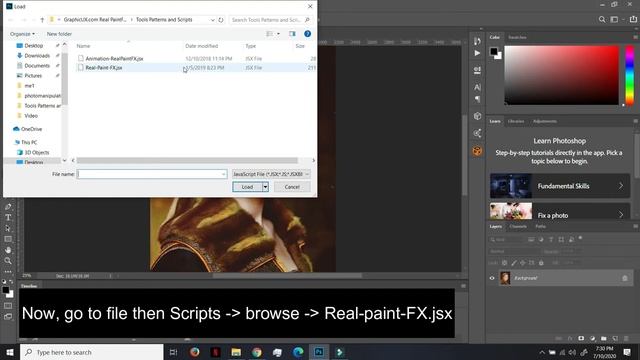
Task: Open Tools Patterns and Scripts breadcrumb
Action: point(164,20)
